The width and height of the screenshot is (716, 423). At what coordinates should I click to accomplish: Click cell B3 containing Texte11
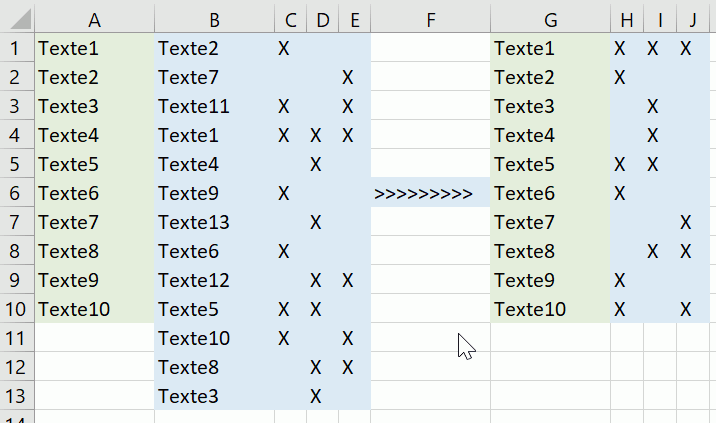click(x=214, y=106)
